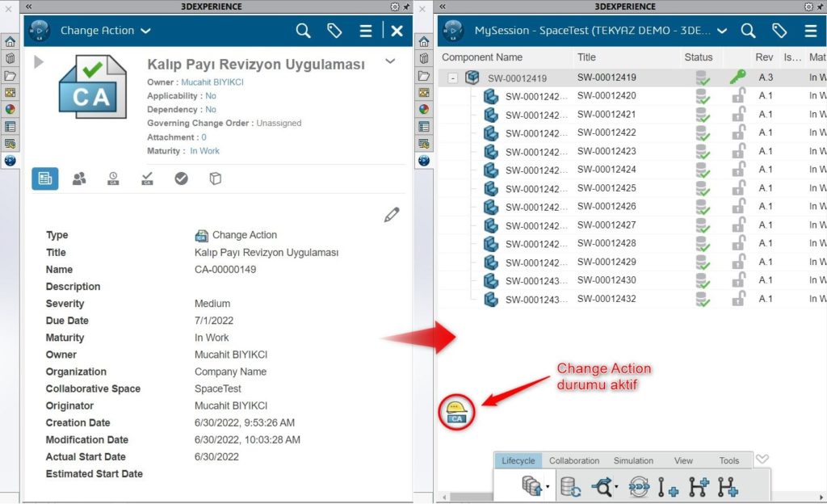Click the tag icon in MySession panel
Screen dimensions: 827x504
point(779,31)
